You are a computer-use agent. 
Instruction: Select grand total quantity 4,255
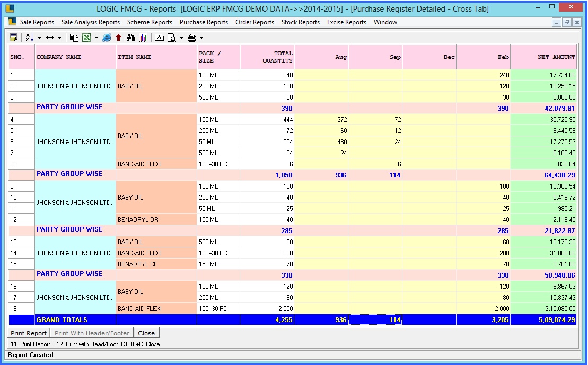pyautogui.click(x=267, y=319)
